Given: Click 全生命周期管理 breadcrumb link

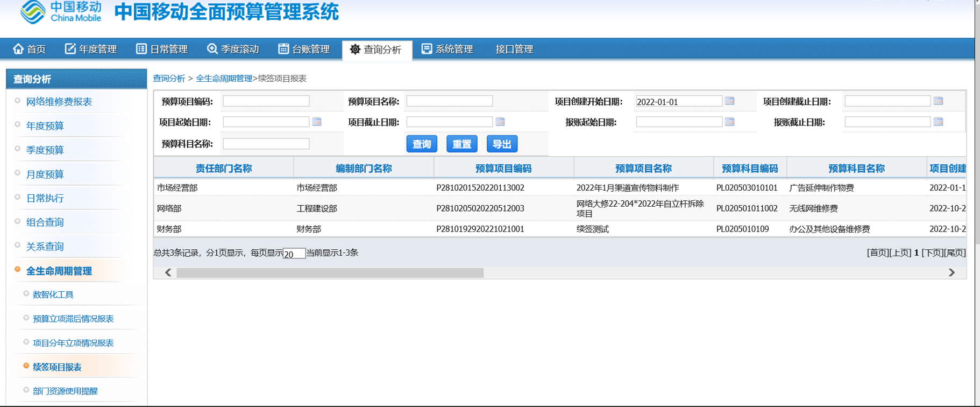Looking at the screenshot, I should coord(224,79).
